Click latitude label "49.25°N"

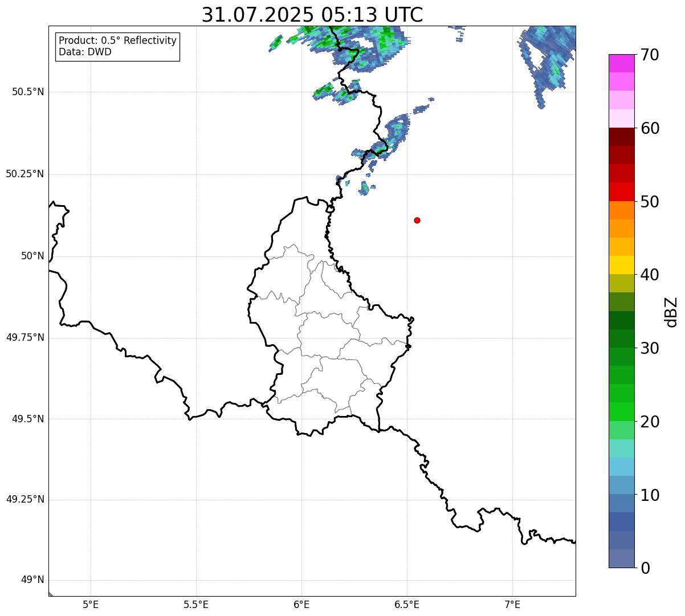click(25, 499)
